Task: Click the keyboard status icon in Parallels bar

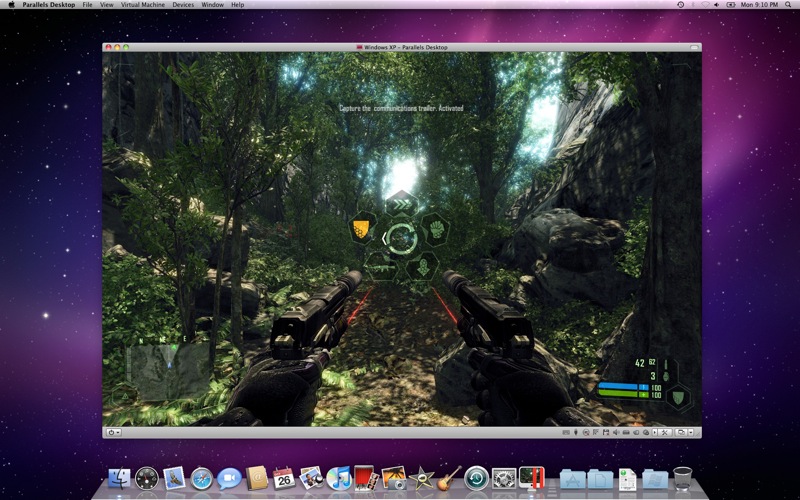Action: [x=566, y=432]
